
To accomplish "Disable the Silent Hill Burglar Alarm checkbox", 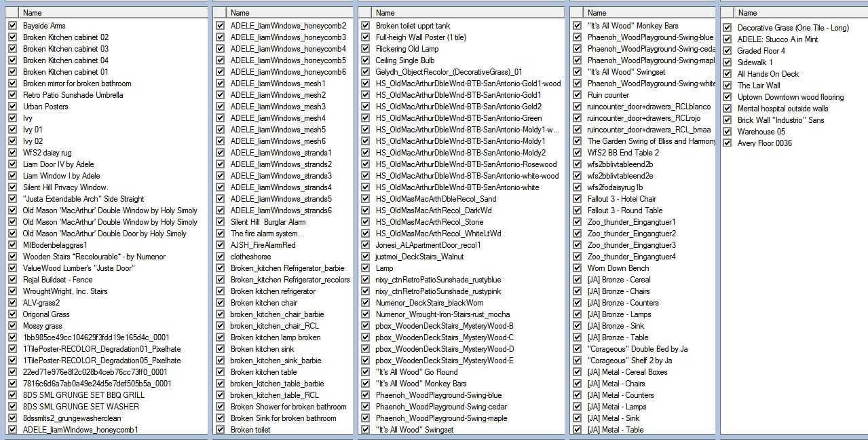I will point(221,222).
